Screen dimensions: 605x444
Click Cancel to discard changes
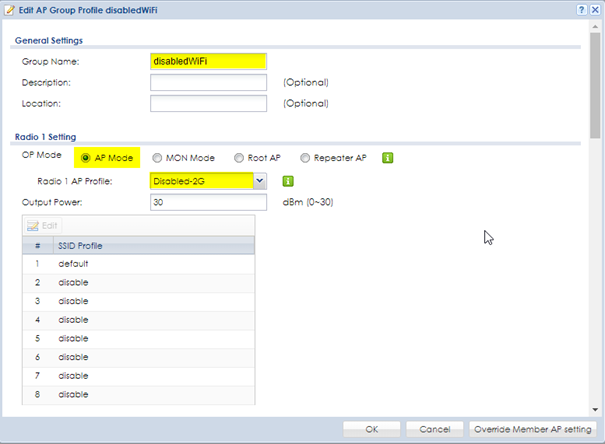pyautogui.click(x=434, y=429)
